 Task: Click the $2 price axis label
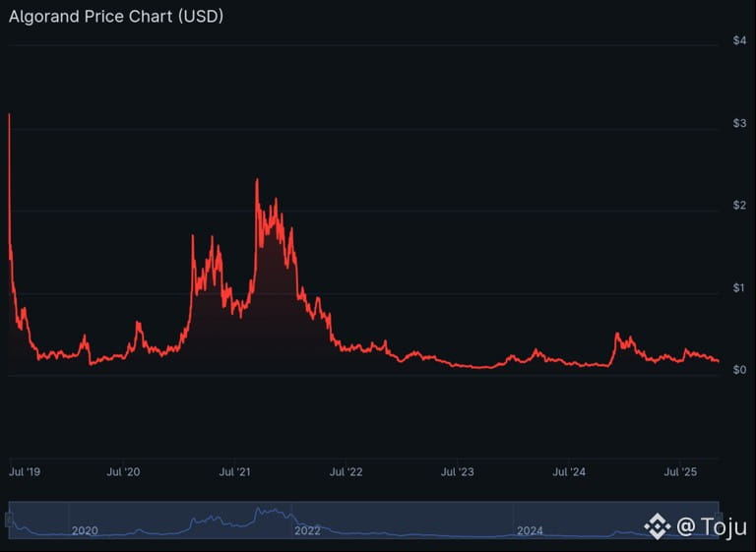[x=739, y=206]
